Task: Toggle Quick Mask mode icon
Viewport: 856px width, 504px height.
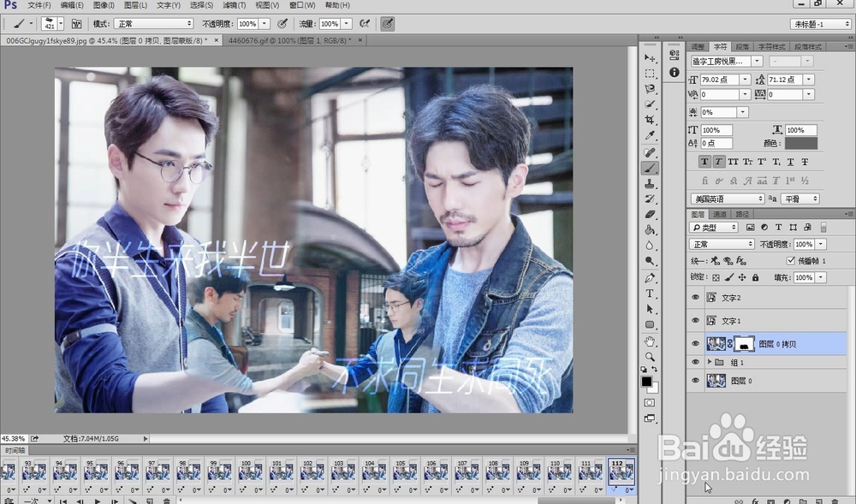Action: [650, 402]
